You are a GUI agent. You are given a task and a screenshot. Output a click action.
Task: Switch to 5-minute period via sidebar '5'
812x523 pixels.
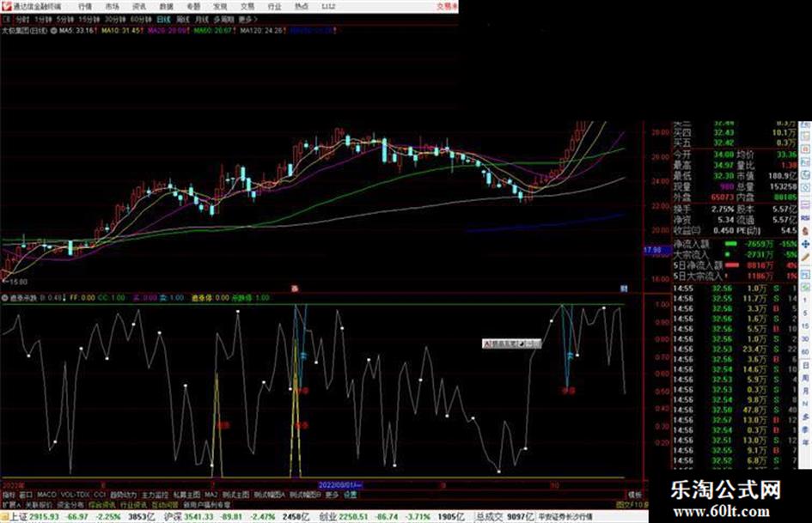[805, 313]
